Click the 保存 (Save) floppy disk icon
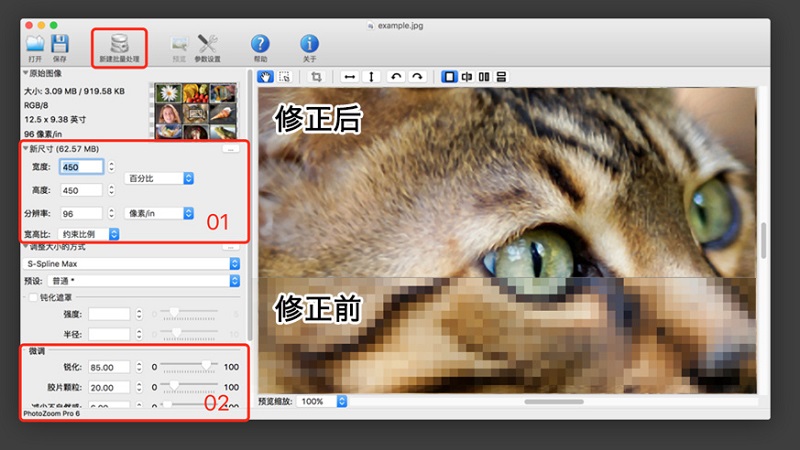 click(x=60, y=44)
